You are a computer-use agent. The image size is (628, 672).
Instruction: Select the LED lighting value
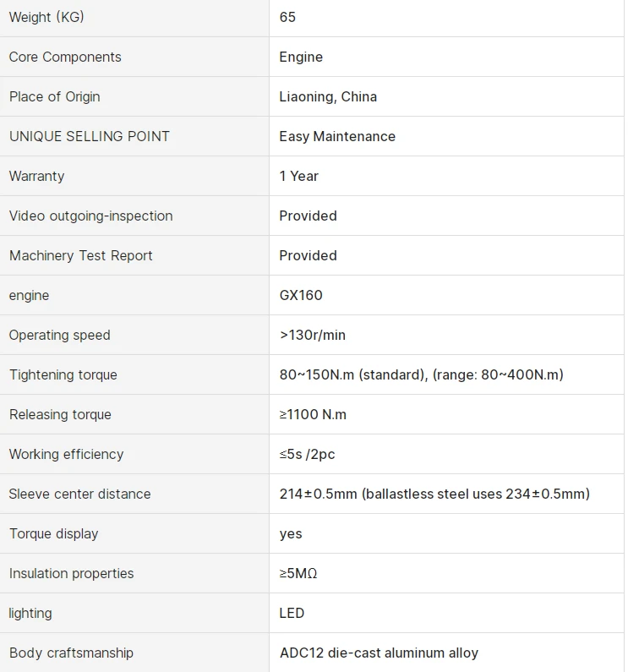pyautogui.click(x=292, y=614)
